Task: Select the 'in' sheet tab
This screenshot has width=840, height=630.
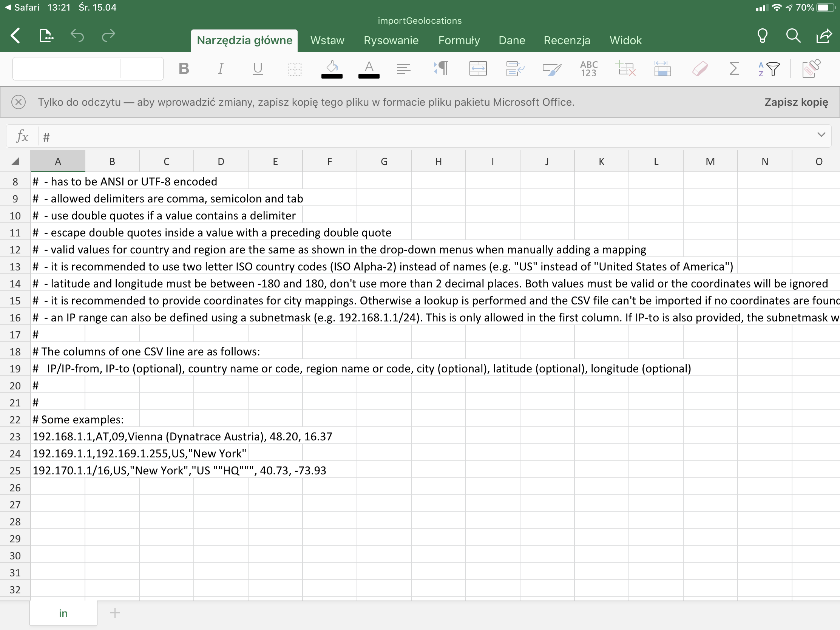Action: (x=63, y=613)
